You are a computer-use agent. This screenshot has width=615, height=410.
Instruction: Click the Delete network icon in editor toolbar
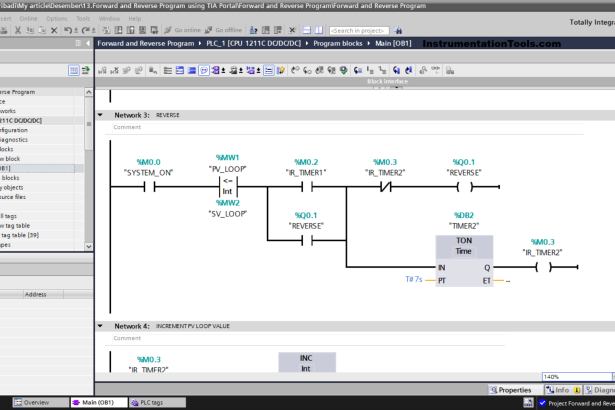coord(115,71)
